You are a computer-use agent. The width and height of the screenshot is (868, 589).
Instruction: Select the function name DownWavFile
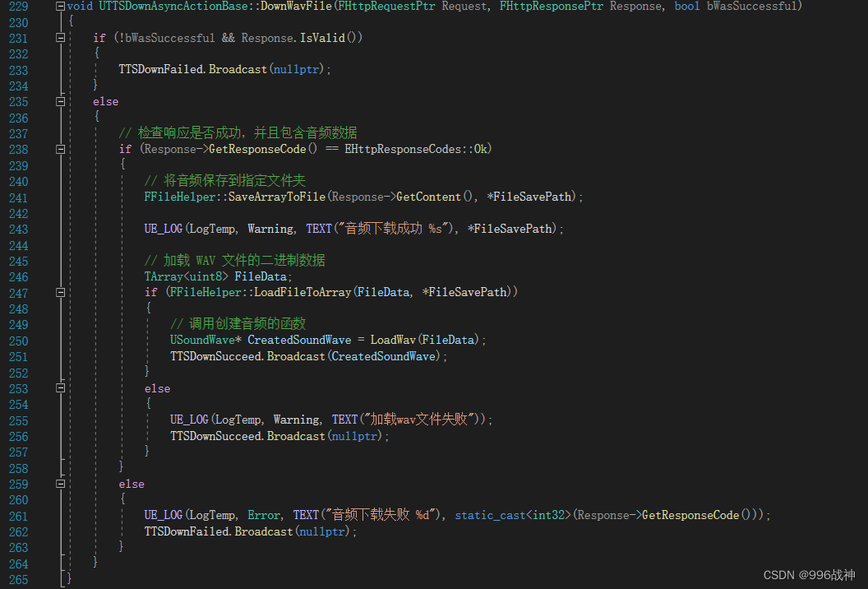tap(286, 5)
